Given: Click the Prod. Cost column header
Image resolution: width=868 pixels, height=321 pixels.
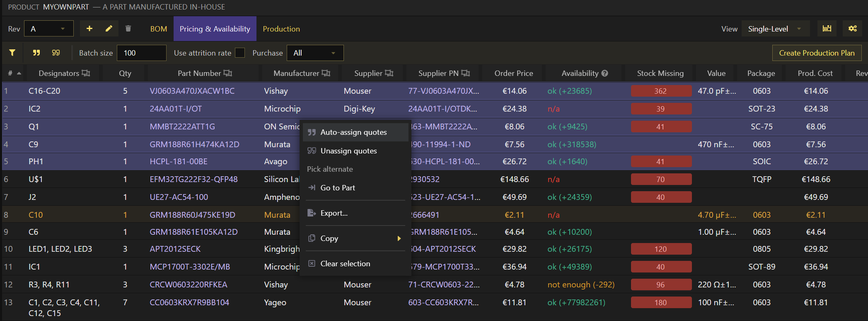Looking at the screenshot, I should coord(815,73).
